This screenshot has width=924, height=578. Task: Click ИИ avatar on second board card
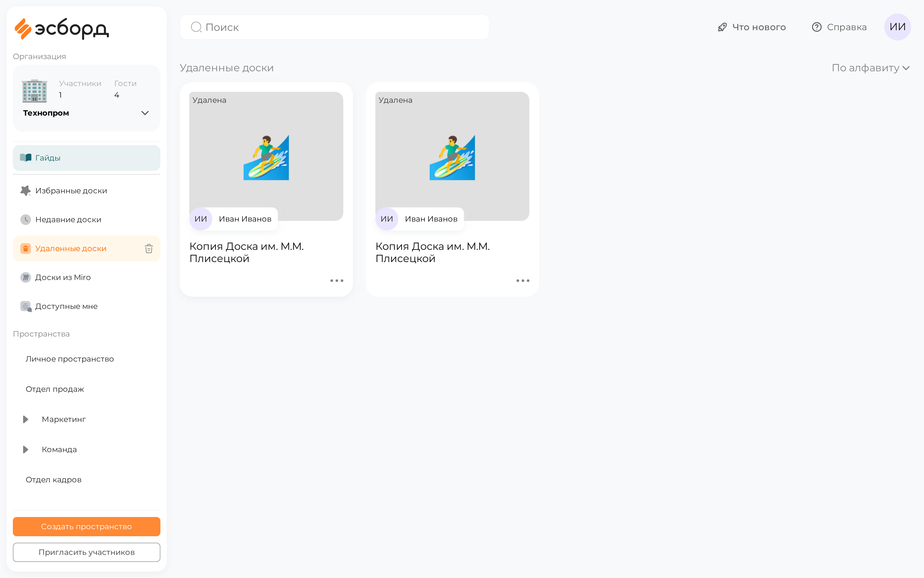click(x=387, y=219)
